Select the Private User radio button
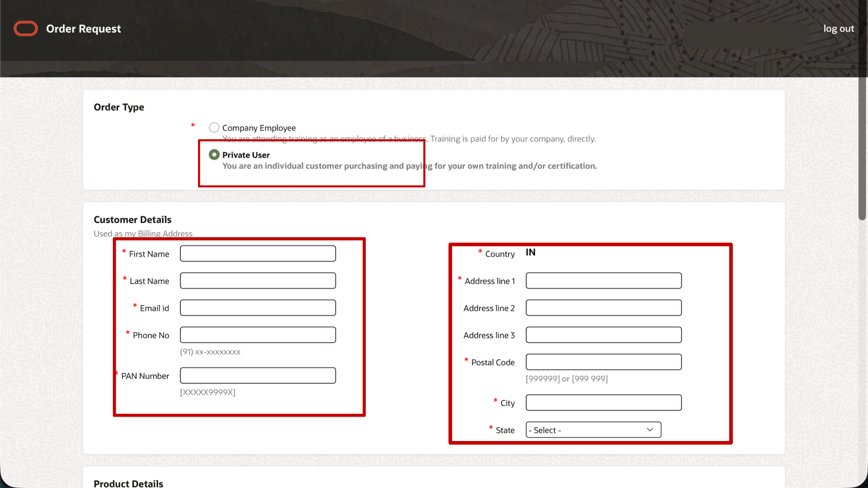868x488 pixels. [x=214, y=155]
